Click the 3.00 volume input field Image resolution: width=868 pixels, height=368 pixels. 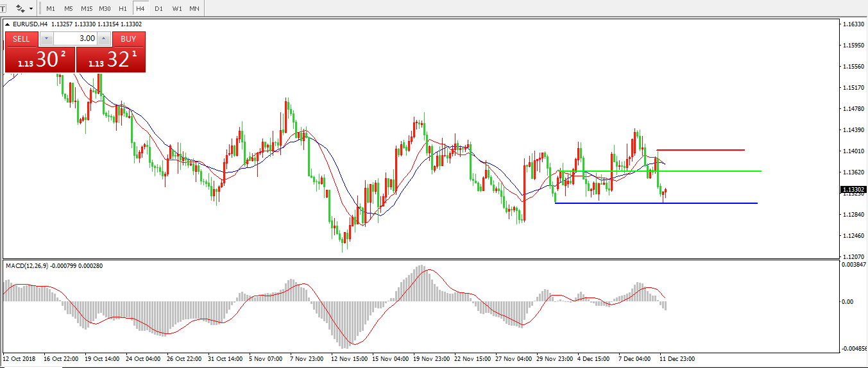tap(75, 38)
